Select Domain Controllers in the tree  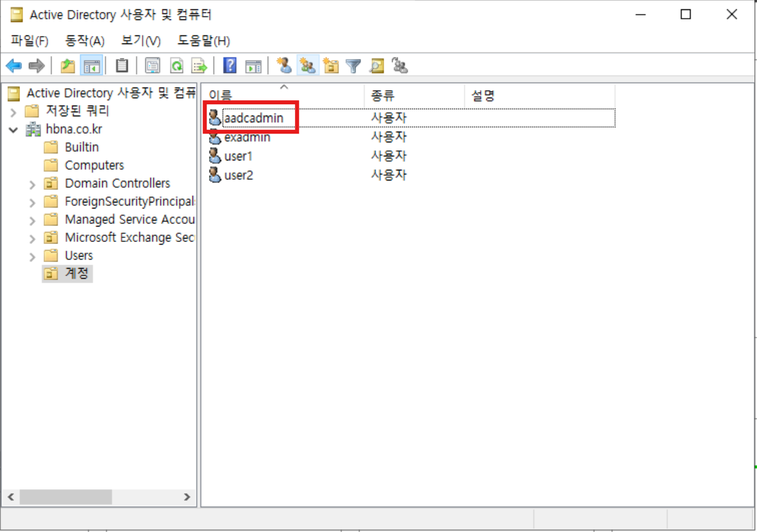tap(117, 183)
